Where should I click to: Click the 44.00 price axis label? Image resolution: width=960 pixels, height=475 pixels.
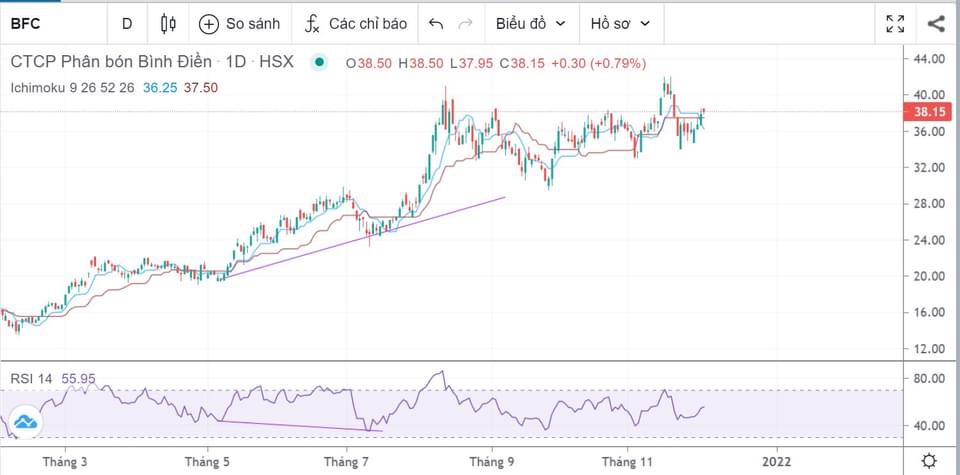930,59
